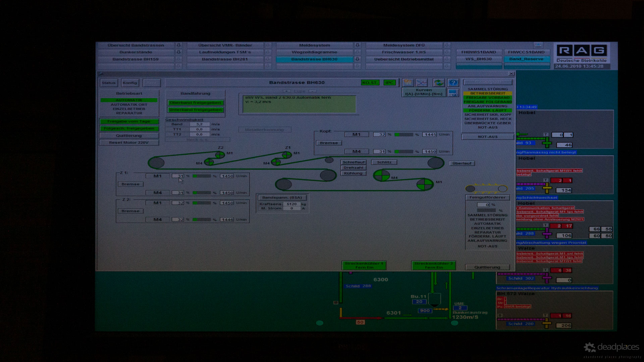Viewport: 644px width, 362px height.
Task: Toggle Oberband freigegeben
Action: [x=195, y=103]
